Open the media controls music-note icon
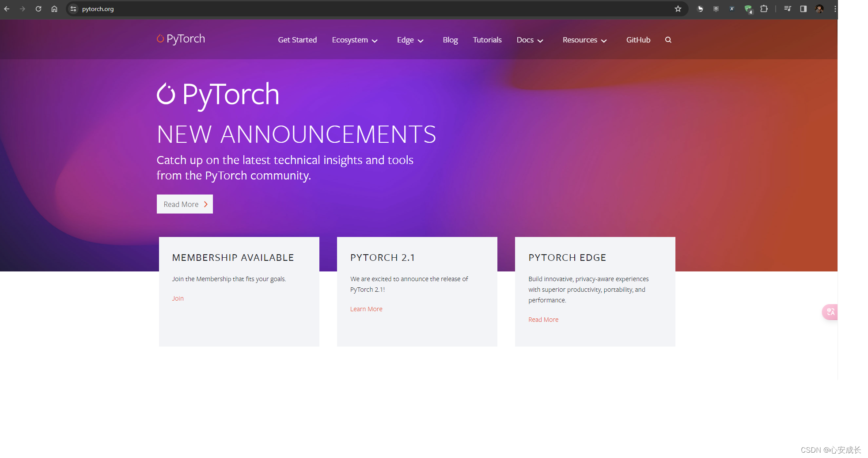Viewport: 868px width, 458px height. click(788, 9)
